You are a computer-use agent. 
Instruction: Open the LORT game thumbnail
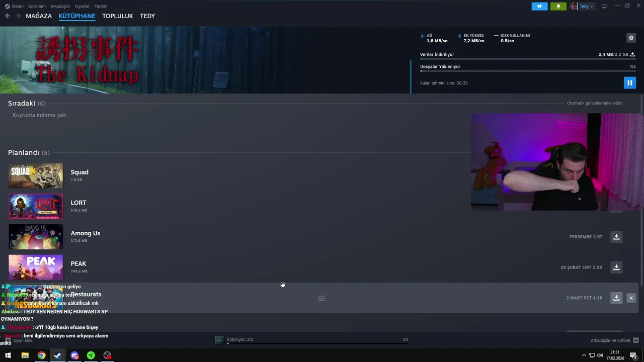tap(36, 206)
